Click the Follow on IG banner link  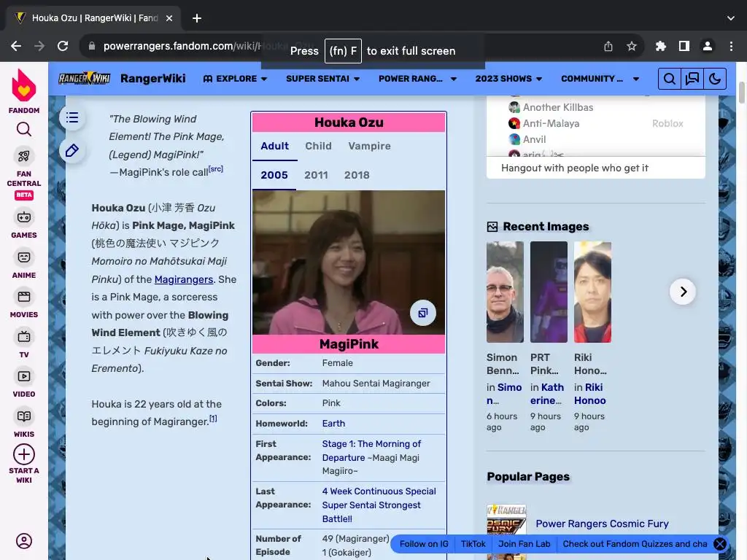pos(424,544)
